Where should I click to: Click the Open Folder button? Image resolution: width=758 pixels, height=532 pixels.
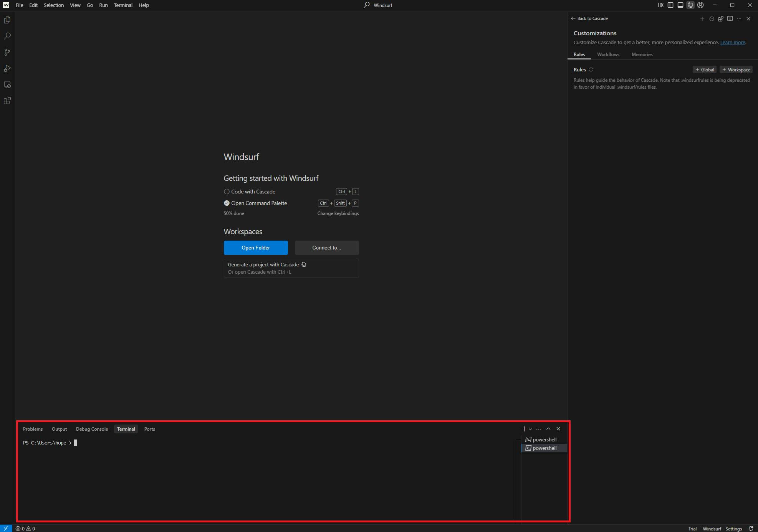[256, 248]
